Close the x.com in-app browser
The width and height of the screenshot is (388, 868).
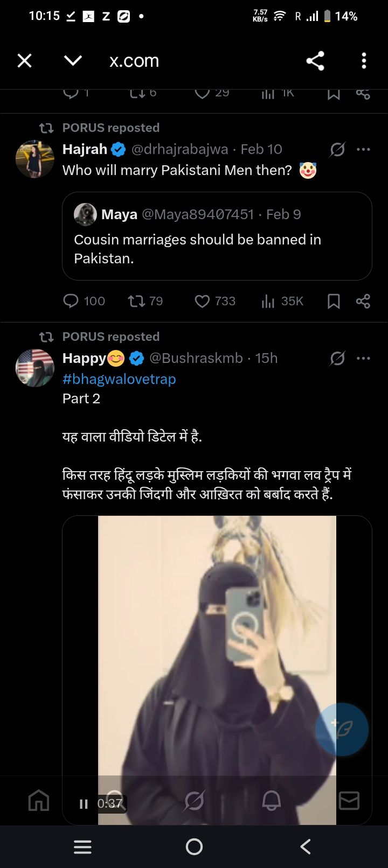point(25,60)
